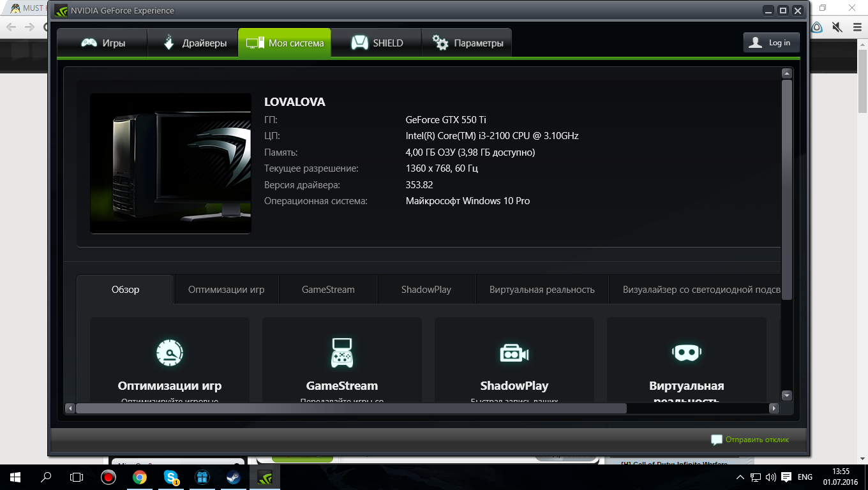Screen dimensions: 868x490
Task: Click the volume icon in system tray
Action: [771, 477]
